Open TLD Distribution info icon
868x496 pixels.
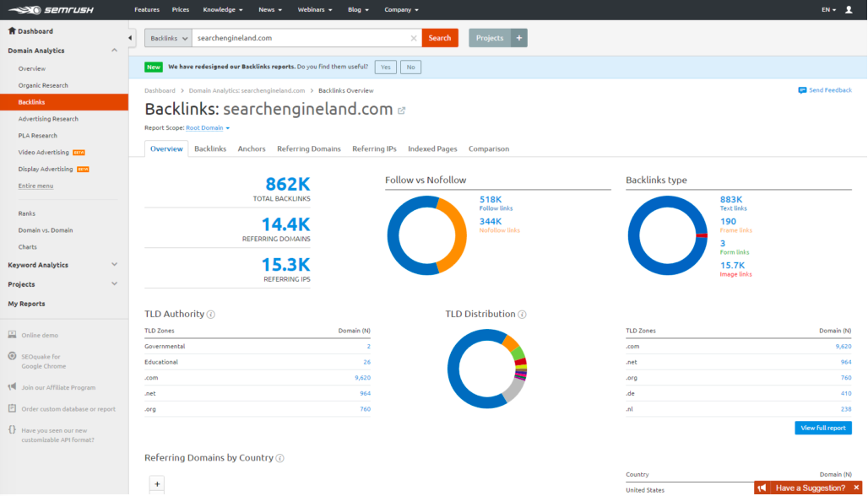pos(522,314)
